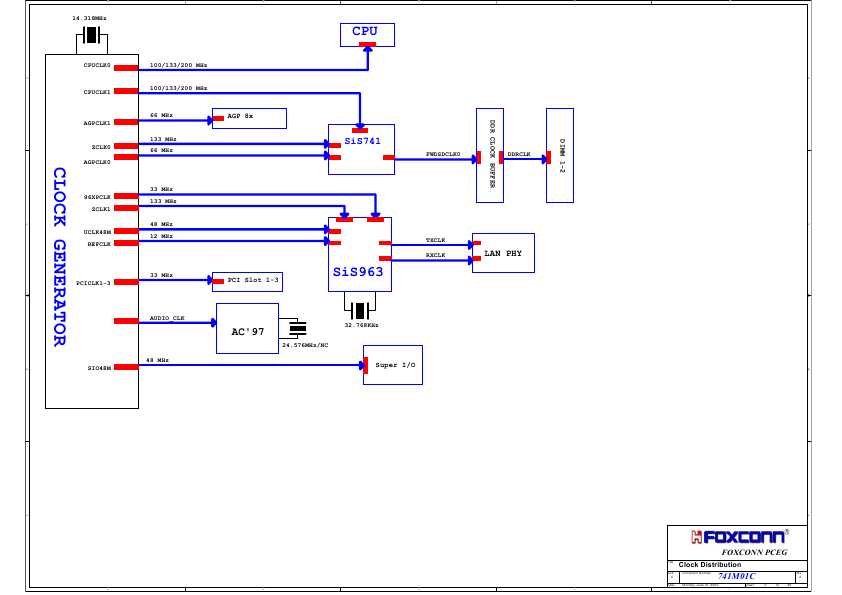The width and height of the screenshot is (842, 595).
Task: Click the 12 MHz frequency label
Action: (161, 236)
